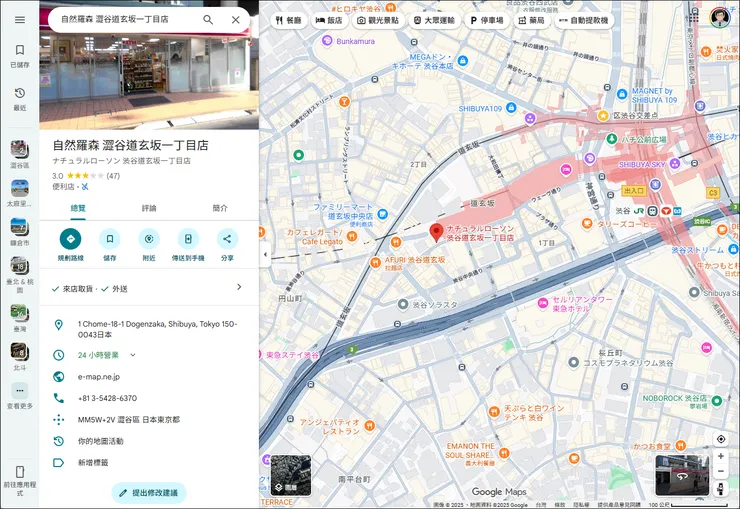Toggle the 圖層 satellite layer thumbnail
This screenshot has width=740, height=509.
point(290,476)
